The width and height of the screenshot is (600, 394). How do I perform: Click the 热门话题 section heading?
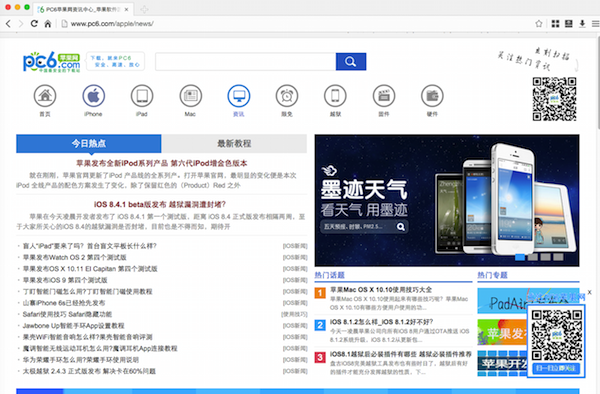click(329, 275)
